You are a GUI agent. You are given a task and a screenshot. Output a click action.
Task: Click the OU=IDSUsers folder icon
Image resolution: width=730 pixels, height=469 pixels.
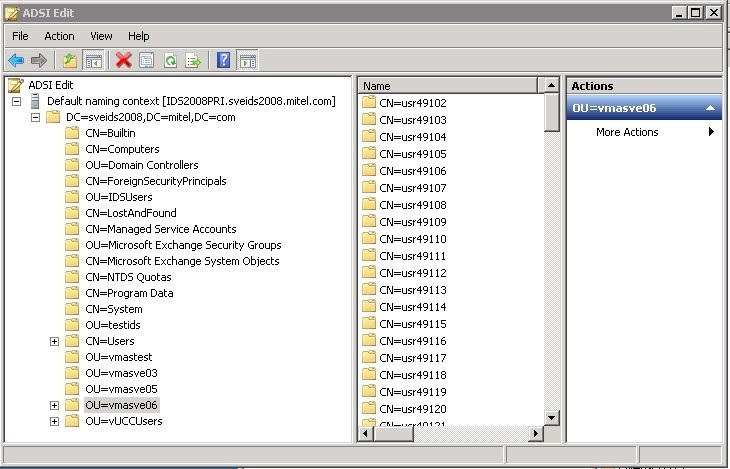tap(72, 197)
